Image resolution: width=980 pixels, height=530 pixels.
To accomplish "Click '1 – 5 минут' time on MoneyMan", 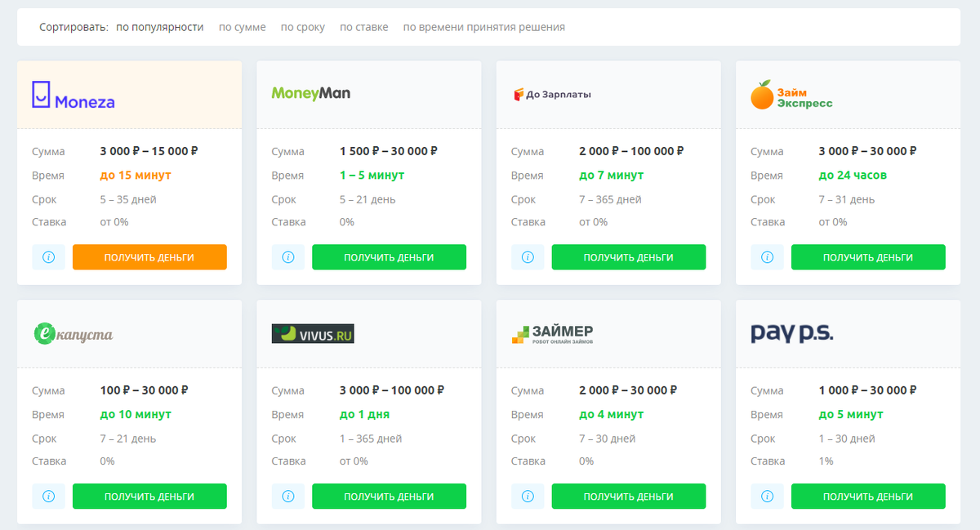I will [372, 176].
